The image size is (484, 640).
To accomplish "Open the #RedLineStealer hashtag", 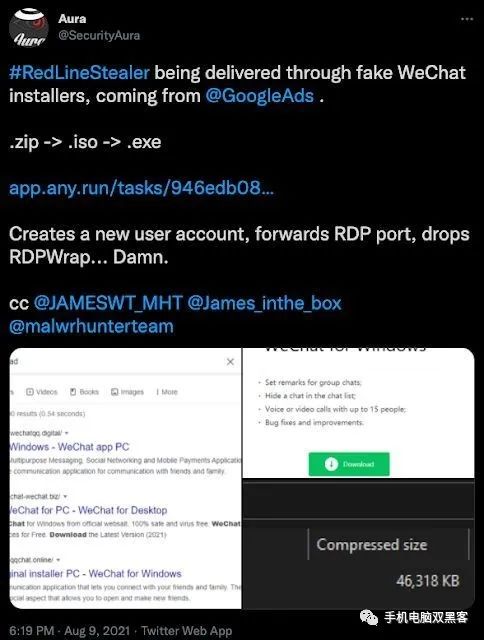I will (79, 73).
